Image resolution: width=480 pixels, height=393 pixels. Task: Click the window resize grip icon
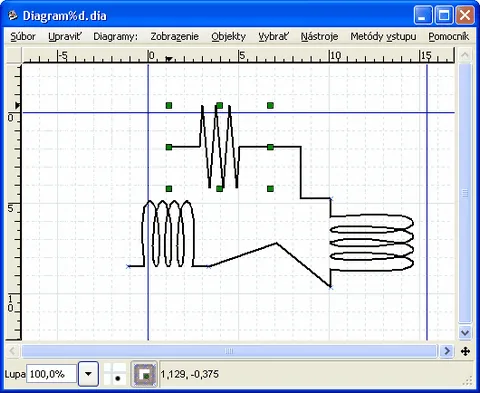click(468, 380)
